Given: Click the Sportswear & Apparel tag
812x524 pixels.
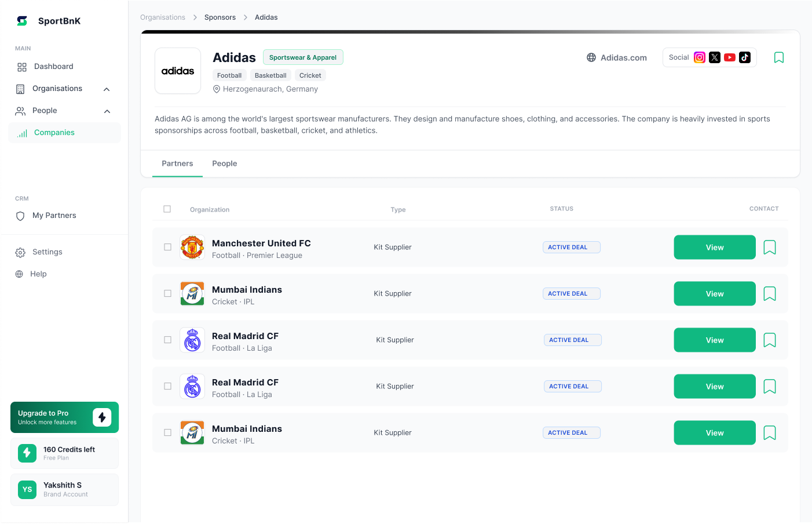Looking at the screenshot, I should [303, 57].
